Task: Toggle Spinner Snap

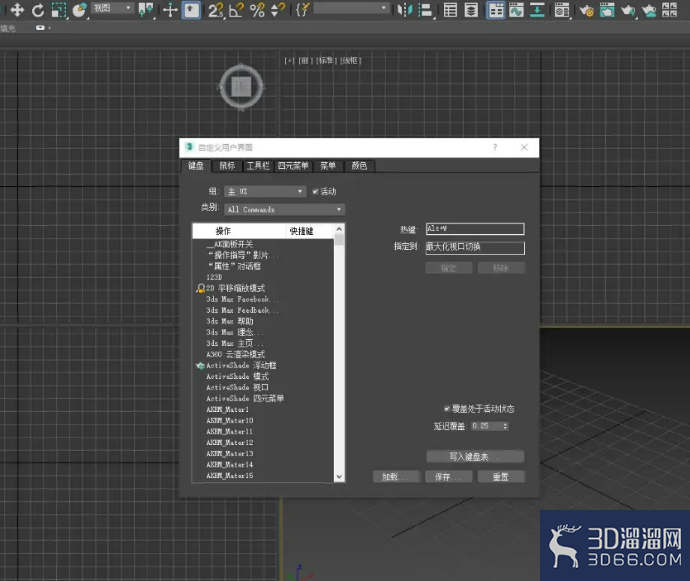Action: (x=278, y=10)
